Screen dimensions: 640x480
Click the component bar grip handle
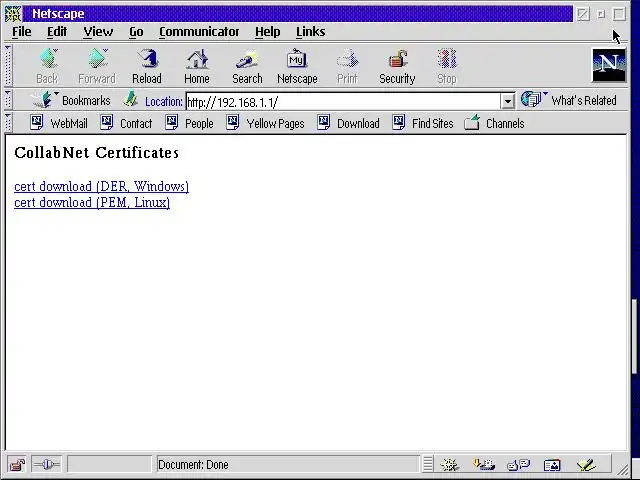click(427, 464)
